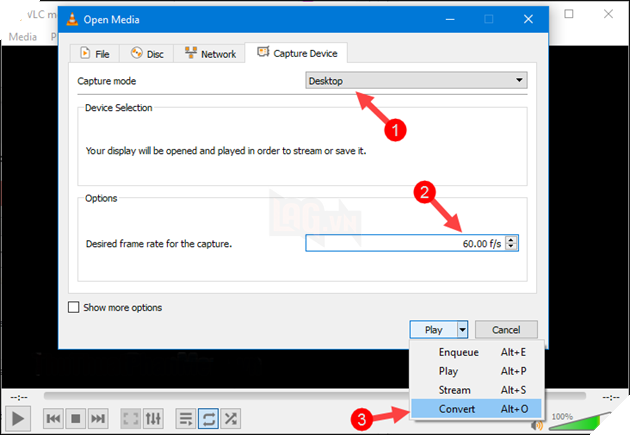Mute audio via the speaker icon
The image size is (630, 435).
click(x=537, y=425)
